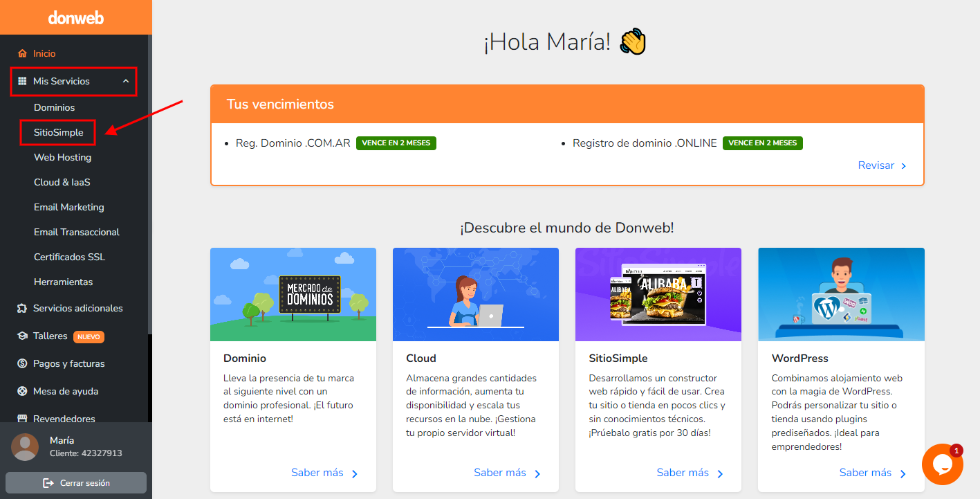Click the Tus vencimientos header
This screenshot has width=980, height=499.
[567, 105]
